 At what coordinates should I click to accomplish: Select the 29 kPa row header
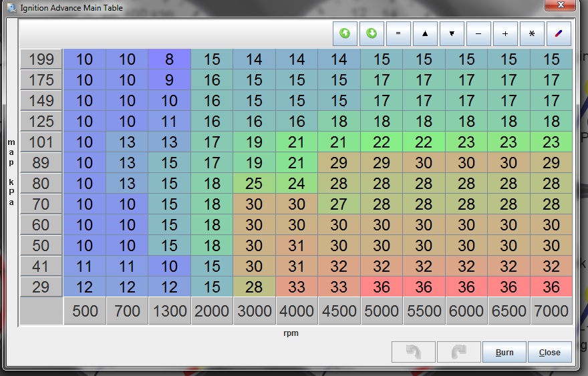click(x=41, y=287)
